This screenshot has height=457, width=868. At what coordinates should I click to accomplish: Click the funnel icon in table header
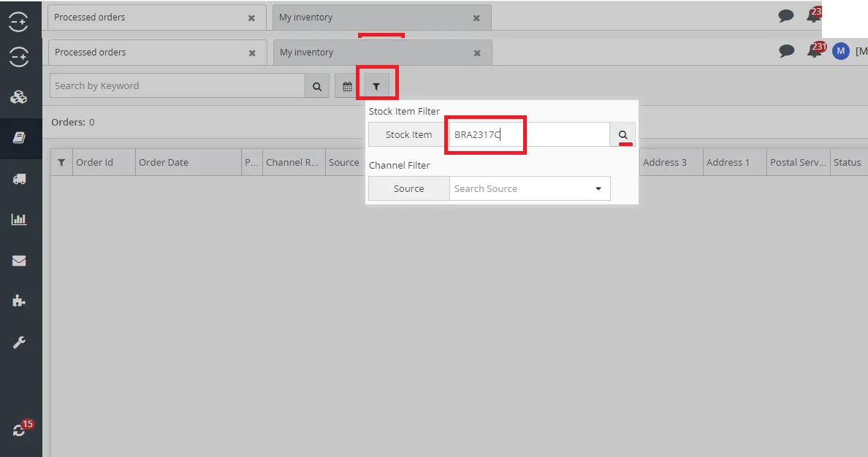pyautogui.click(x=61, y=163)
